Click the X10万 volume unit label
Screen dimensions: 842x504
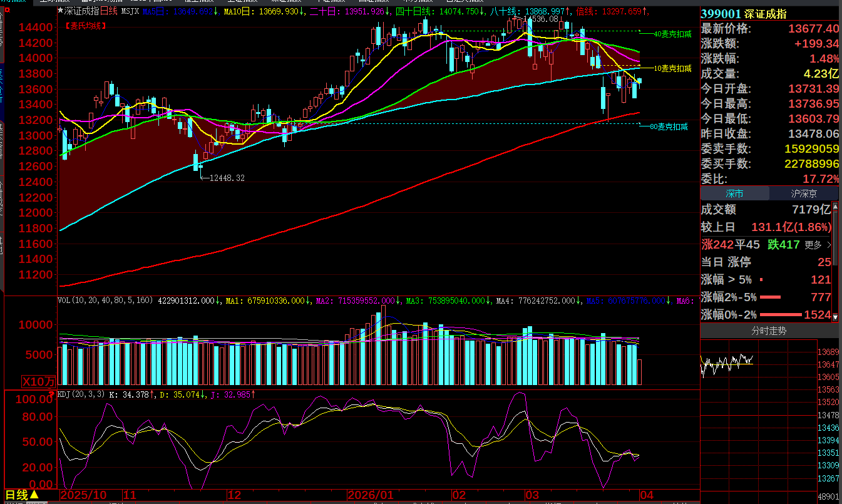39,381
